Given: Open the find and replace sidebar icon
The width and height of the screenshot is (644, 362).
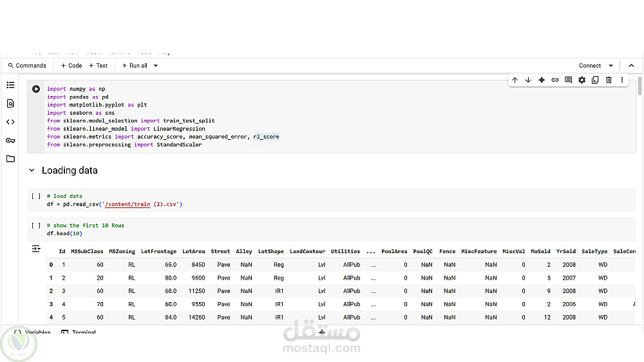Looking at the screenshot, I should (10, 103).
